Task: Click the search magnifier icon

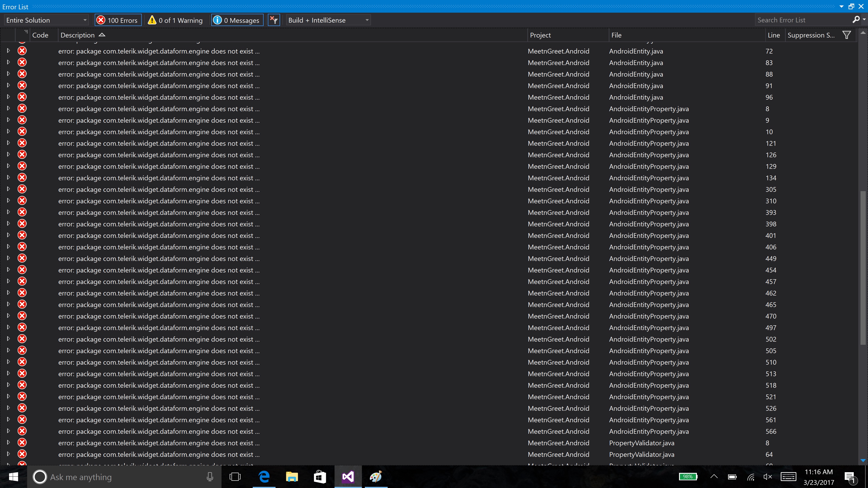Action: click(x=856, y=20)
